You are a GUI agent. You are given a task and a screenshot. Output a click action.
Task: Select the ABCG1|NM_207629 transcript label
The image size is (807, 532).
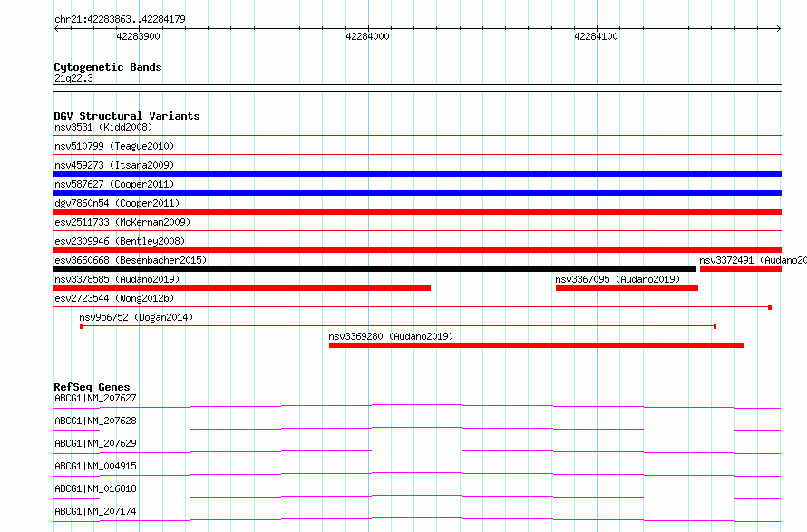(x=96, y=443)
